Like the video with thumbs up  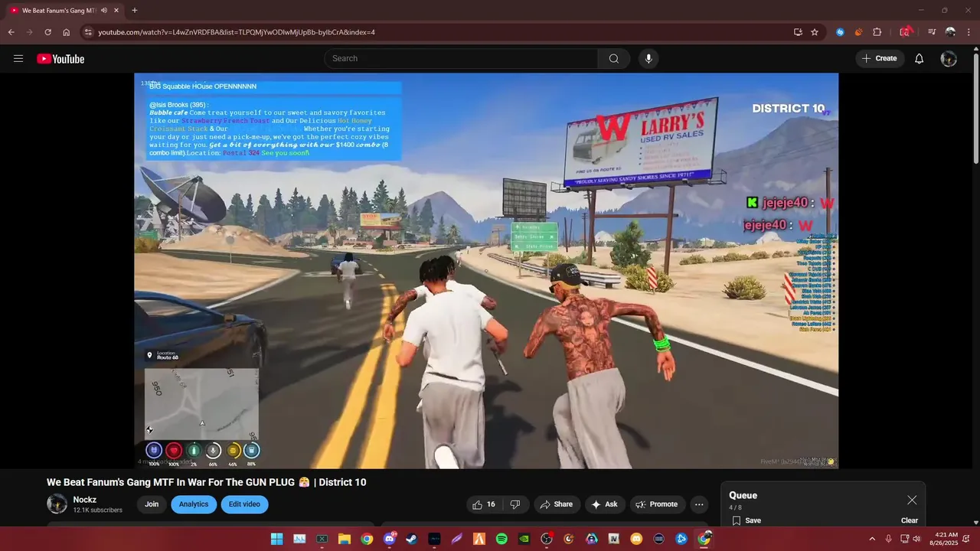click(x=483, y=504)
